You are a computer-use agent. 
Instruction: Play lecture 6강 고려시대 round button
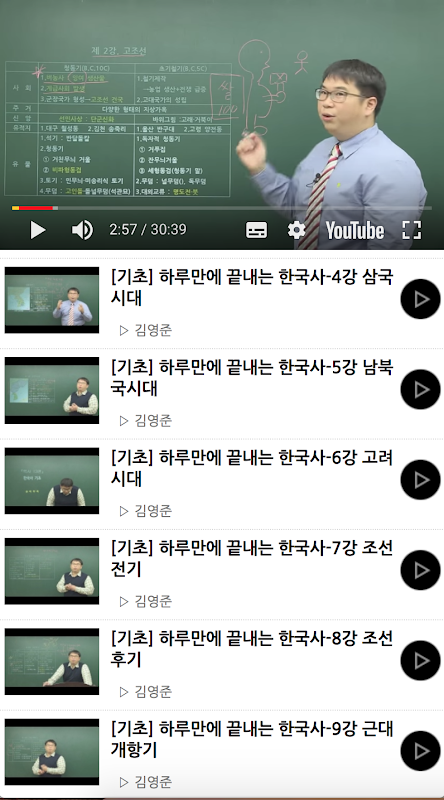(x=420, y=480)
